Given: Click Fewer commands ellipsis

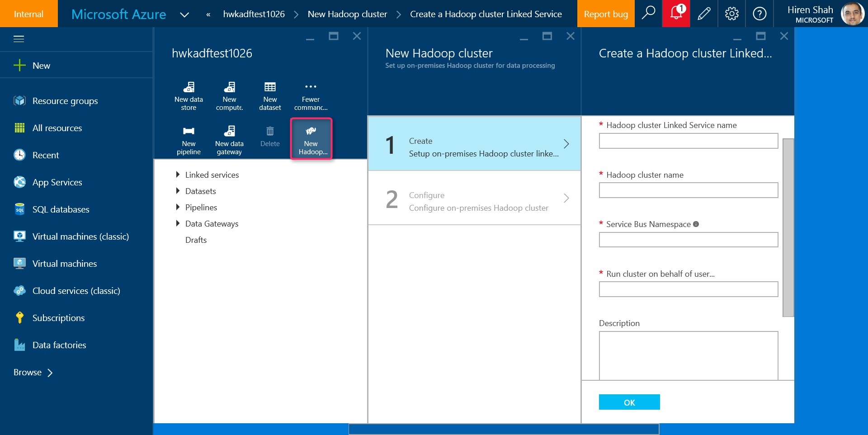Looking at the screenshot, I should [311, 96].
